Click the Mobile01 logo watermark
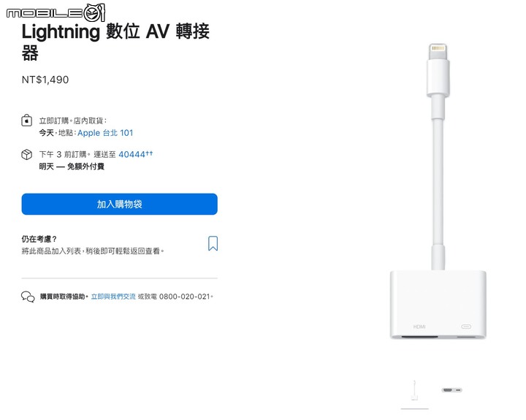 [x=56, y=12]
